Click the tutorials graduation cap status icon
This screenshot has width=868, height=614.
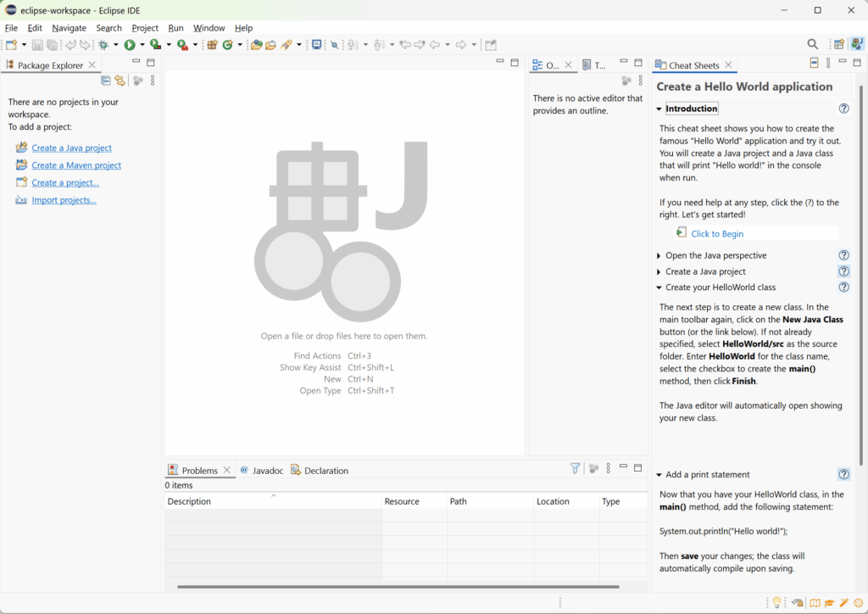pyautogui.click(x=829, y=603)
